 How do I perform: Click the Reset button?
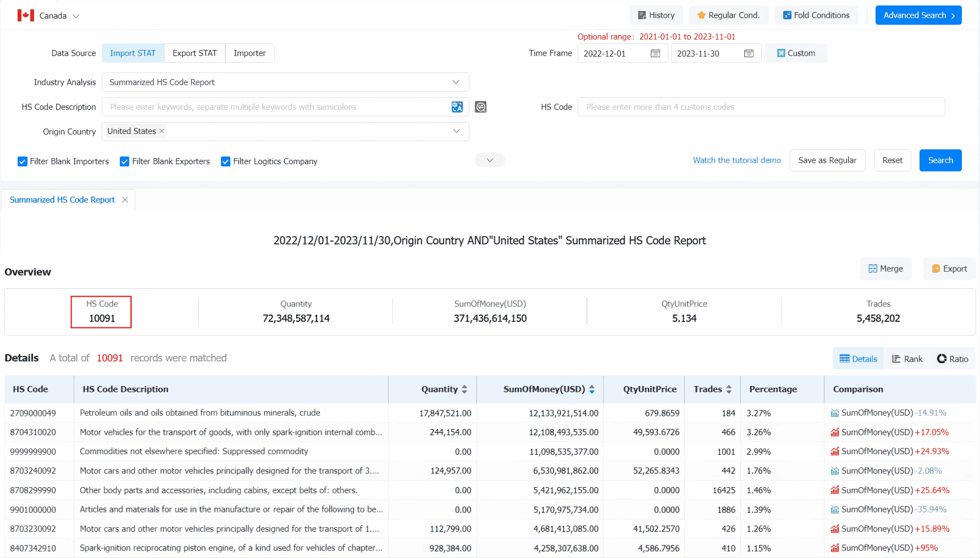pos(893,160)
